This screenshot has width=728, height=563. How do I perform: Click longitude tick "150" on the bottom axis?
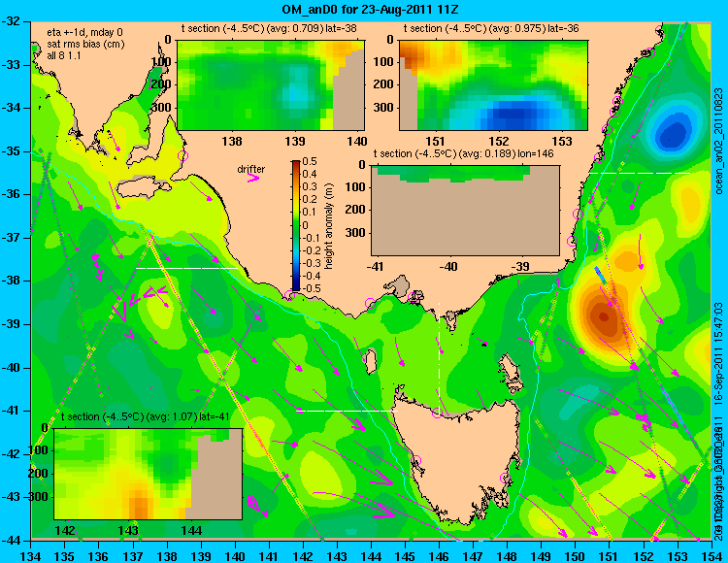(576, 556)
